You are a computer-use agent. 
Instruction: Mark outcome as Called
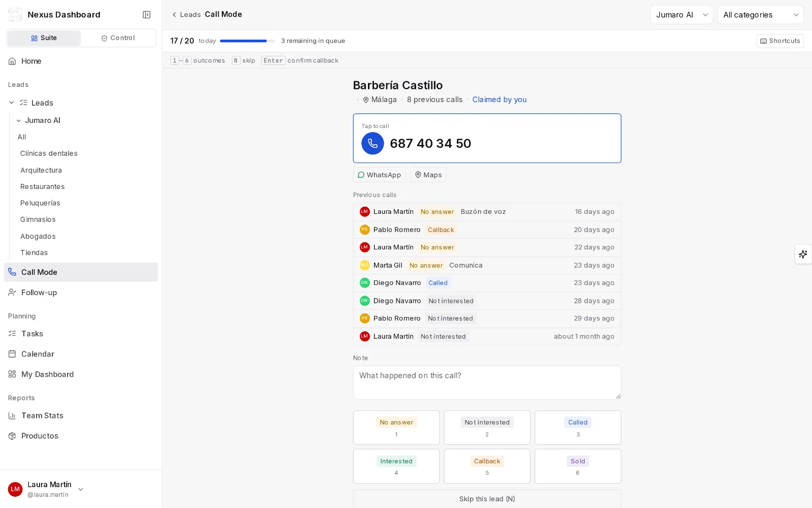578,428
